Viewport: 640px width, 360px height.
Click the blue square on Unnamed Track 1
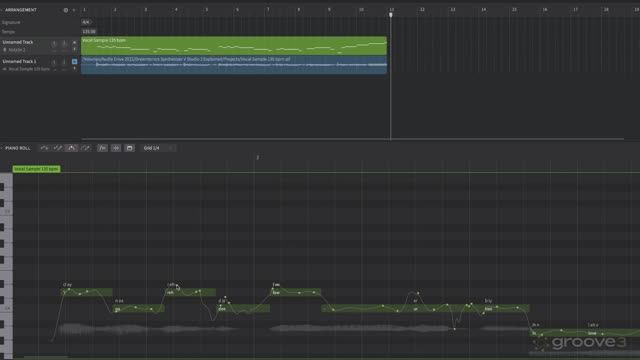coord(74,62)
